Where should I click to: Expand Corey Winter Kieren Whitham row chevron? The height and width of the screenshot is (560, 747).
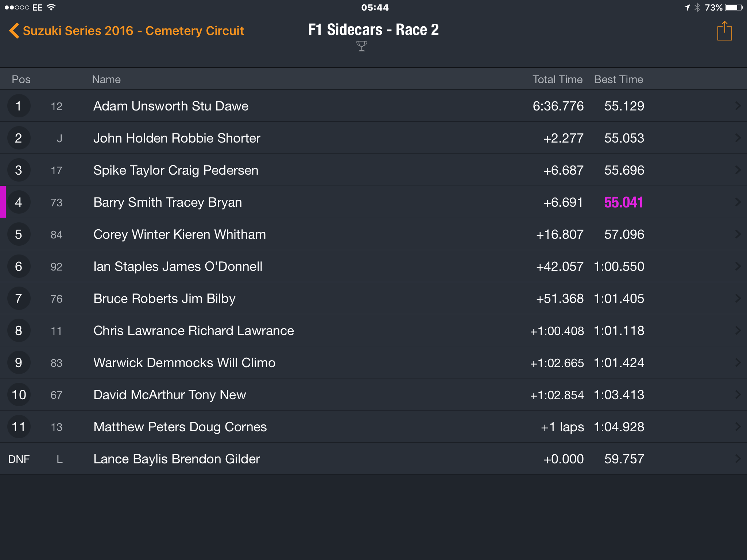(x=738, y=234)
